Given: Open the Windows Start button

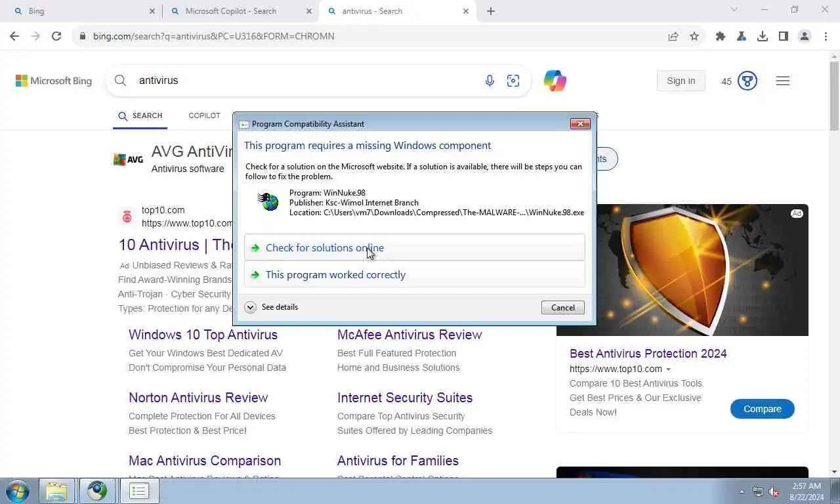Looking at the screenshot, I should 17,491.
